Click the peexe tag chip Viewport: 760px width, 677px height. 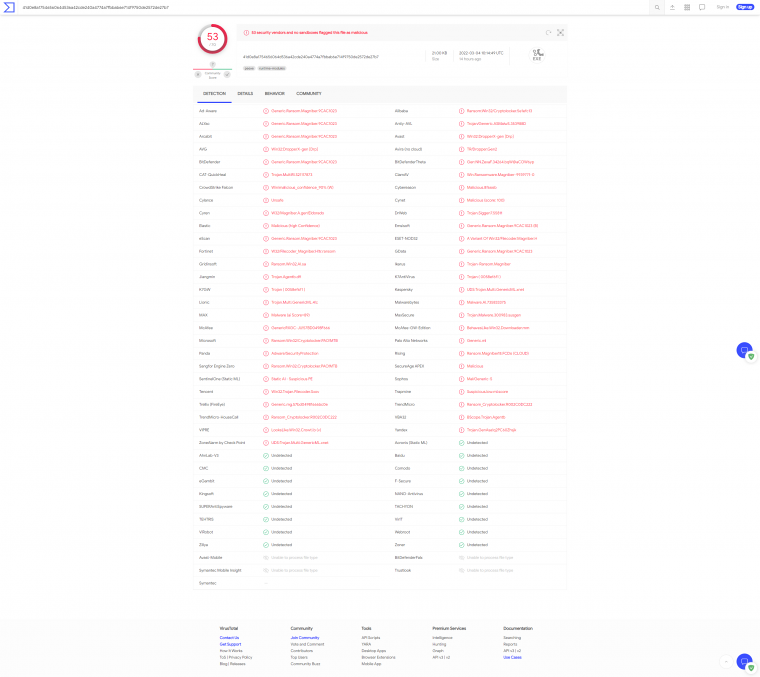coord(249,68)
